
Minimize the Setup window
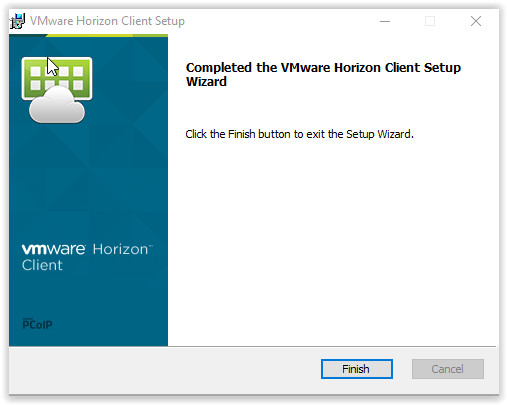point(385,21)
